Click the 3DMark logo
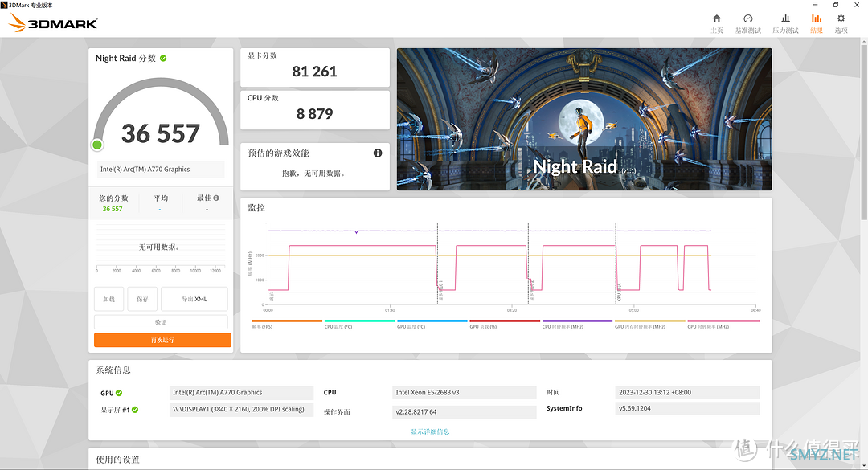This screenshot has width=868, height=470. pyautogui.click(x=54, y=22)
